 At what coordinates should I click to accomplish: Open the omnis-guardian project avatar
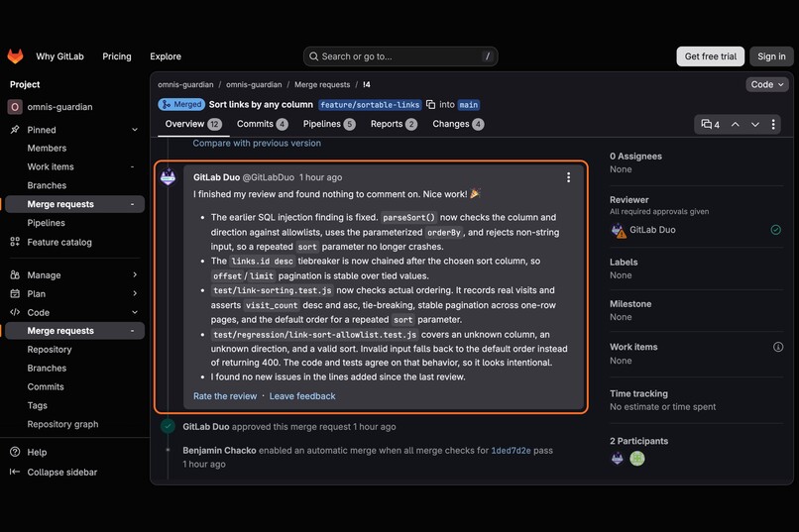pos(15,107)
